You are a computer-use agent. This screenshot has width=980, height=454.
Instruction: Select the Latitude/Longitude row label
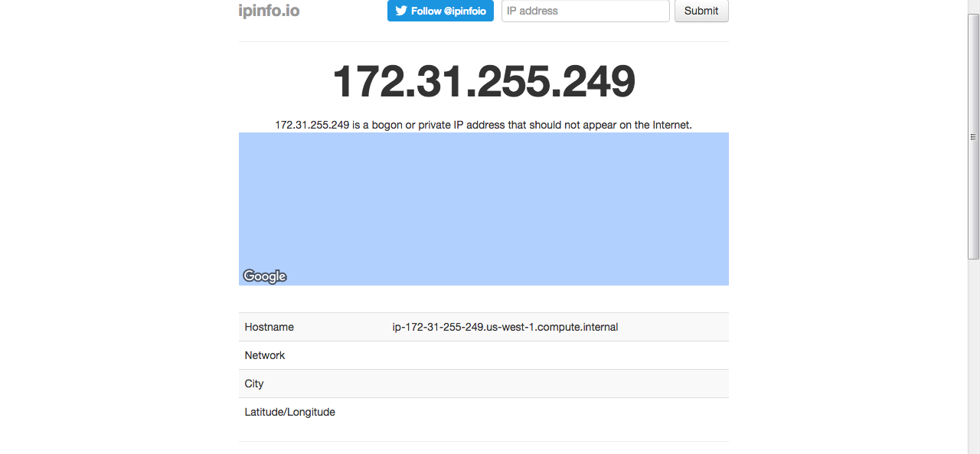[x=290, y=412]
